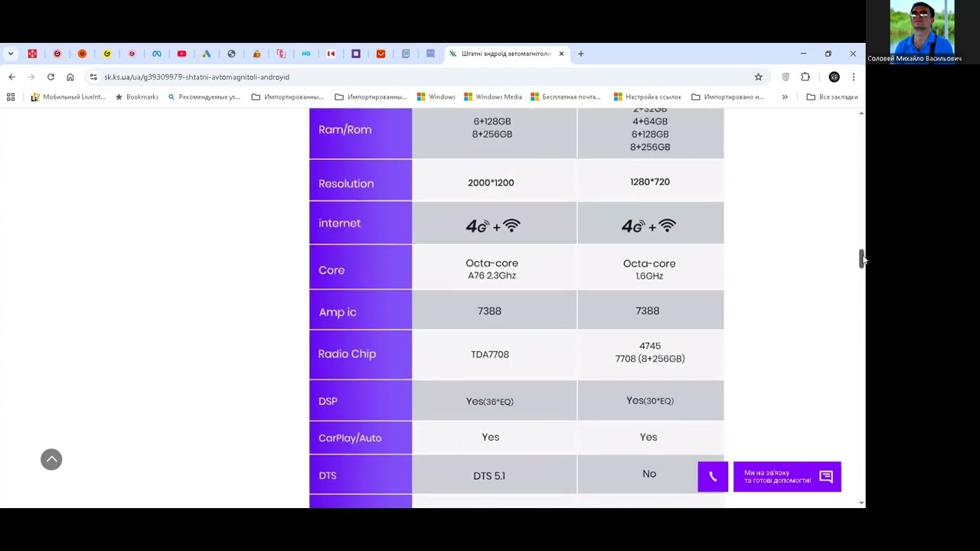Focus the sk.ks.ua address bar
Image resolution: width=980 pixels, height=551 pixels.
pyautogui.click(x=425, y=77)
